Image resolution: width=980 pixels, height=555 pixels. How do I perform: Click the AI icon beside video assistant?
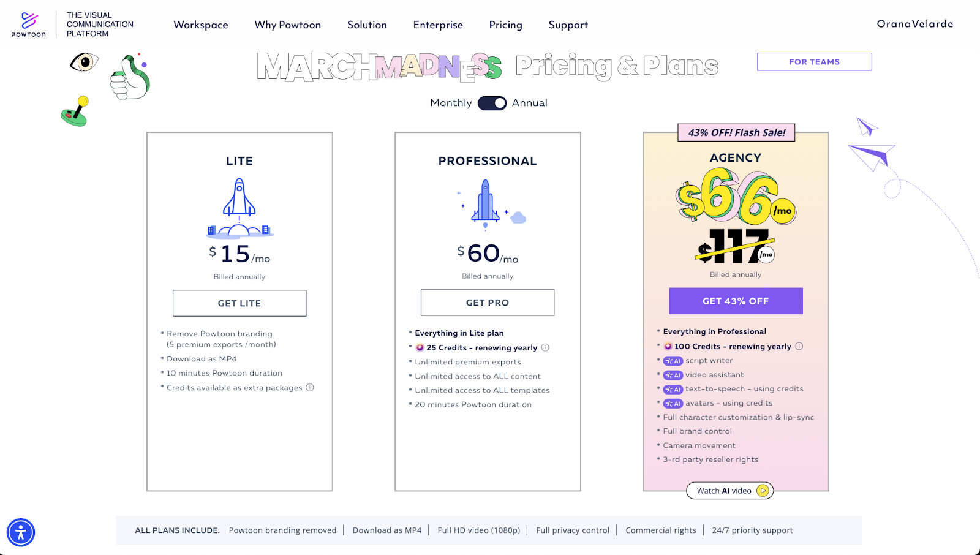[x=673, y=375]
